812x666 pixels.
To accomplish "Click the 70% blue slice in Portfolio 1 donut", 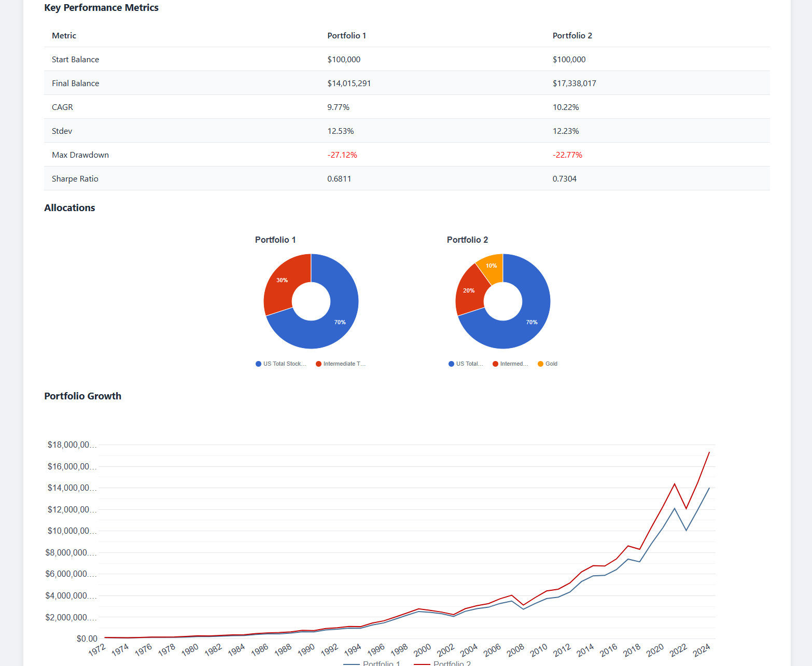I will (x=341, y=322).
